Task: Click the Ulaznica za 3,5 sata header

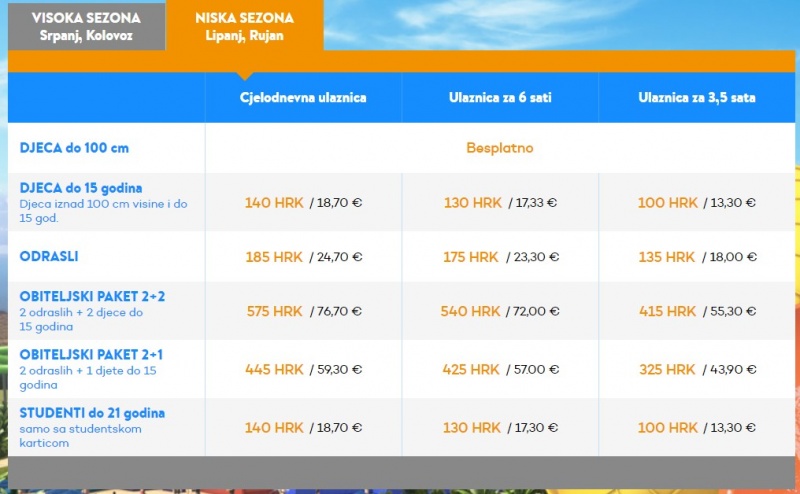Action: point(697,97)
